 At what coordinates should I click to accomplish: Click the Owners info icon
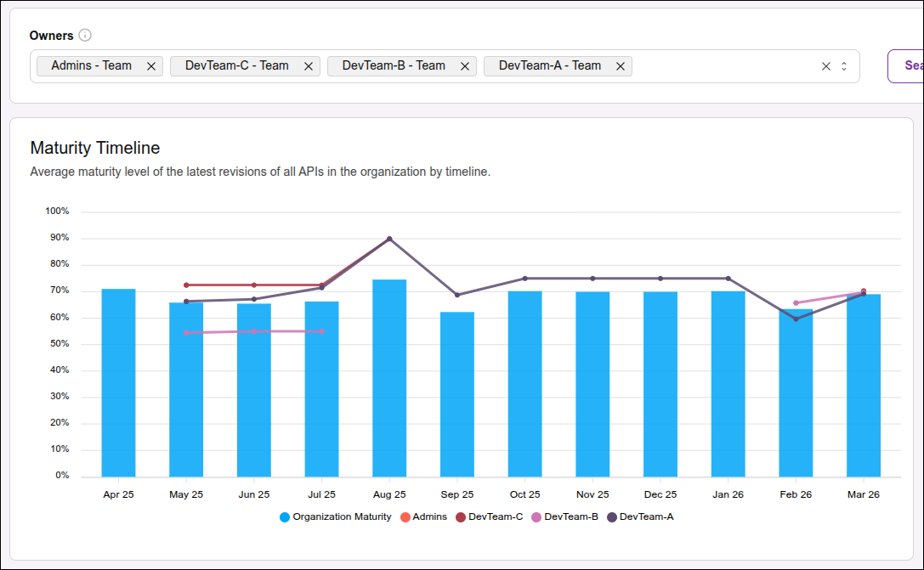(x=85, y=36)
